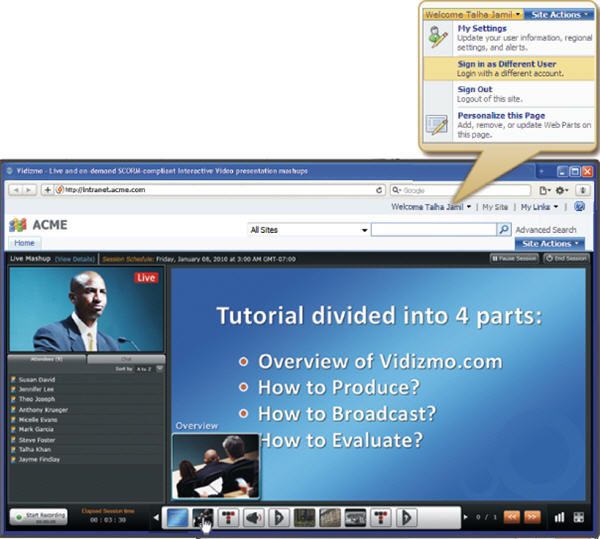The image size is (600, 539).
Task: Click the ACME site search field
Action: [434, 230]
